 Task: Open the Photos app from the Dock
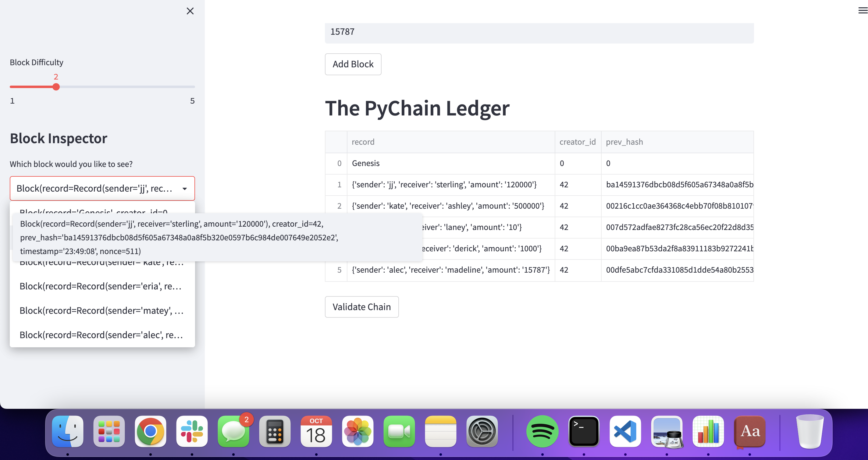coord(358,431)
